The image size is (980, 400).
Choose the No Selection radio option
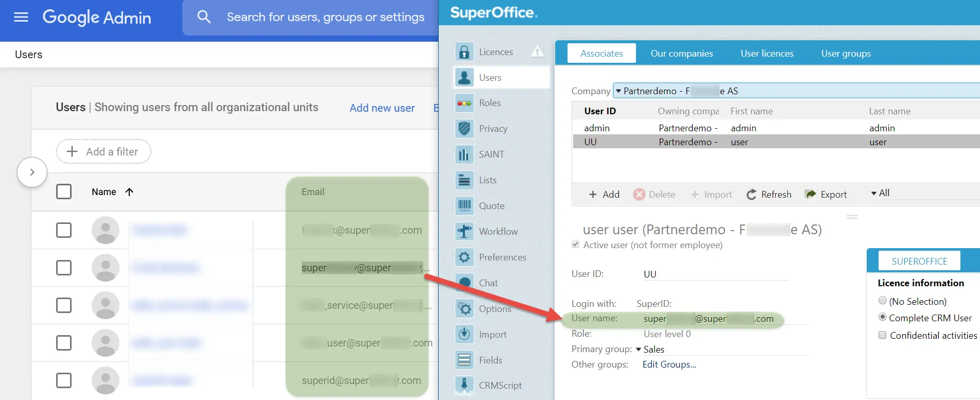tap(883, 301)
